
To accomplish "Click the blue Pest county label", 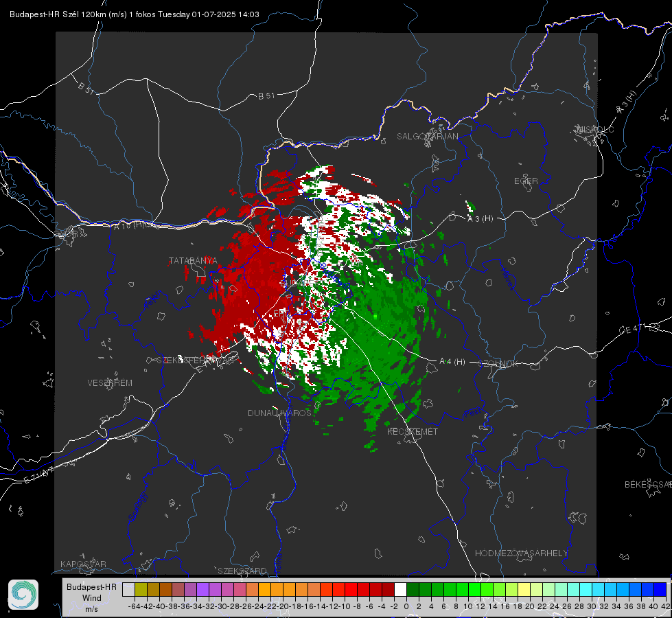I will coord(472,413).
